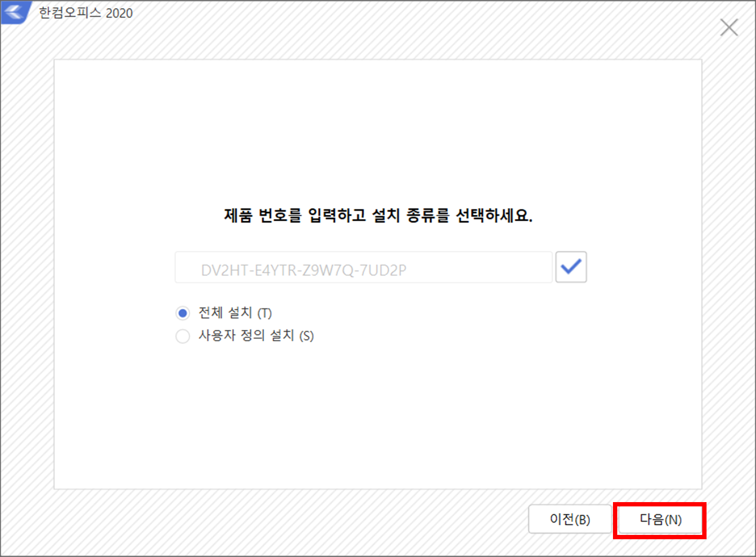This screenshot has height=557, width=756.
Task: Click the 한컴오피스 2020 title text
Action: (x=85, y=13)
